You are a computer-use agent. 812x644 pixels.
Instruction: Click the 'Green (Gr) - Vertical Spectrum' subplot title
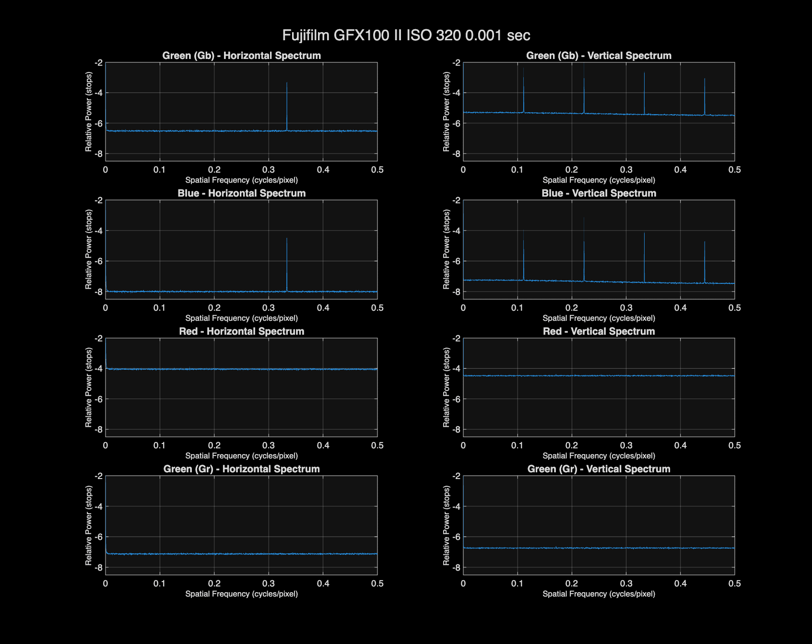(x=599, y=469)
